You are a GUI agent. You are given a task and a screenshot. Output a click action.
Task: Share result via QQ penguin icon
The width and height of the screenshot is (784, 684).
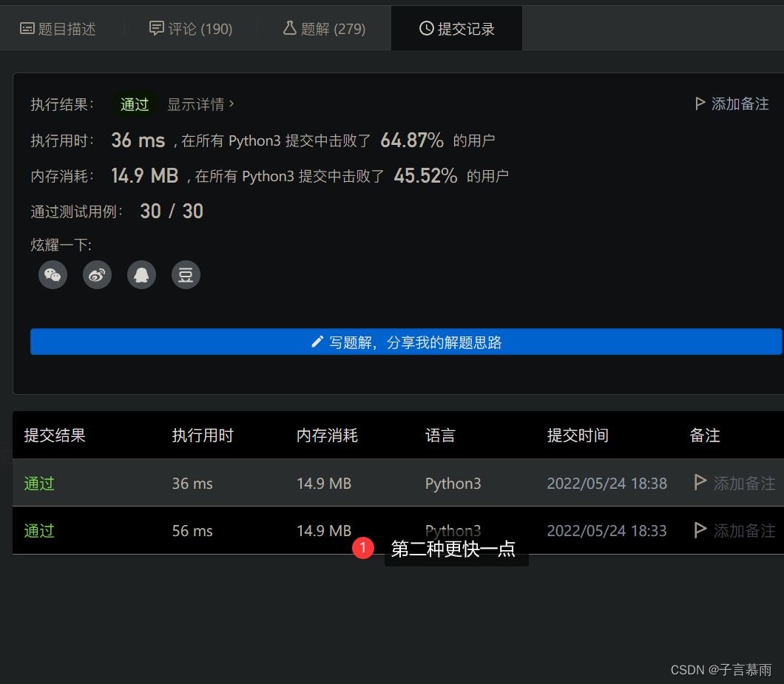(141, 274)
